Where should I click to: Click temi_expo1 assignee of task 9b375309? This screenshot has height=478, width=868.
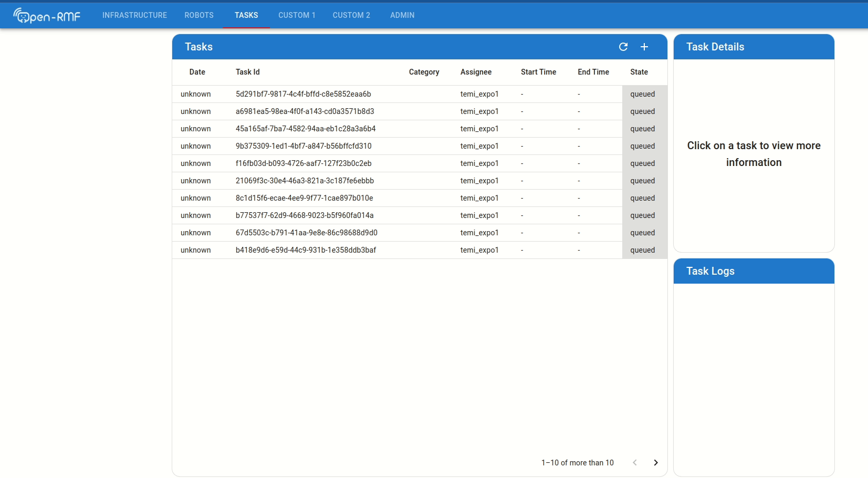tap(479, 146)
